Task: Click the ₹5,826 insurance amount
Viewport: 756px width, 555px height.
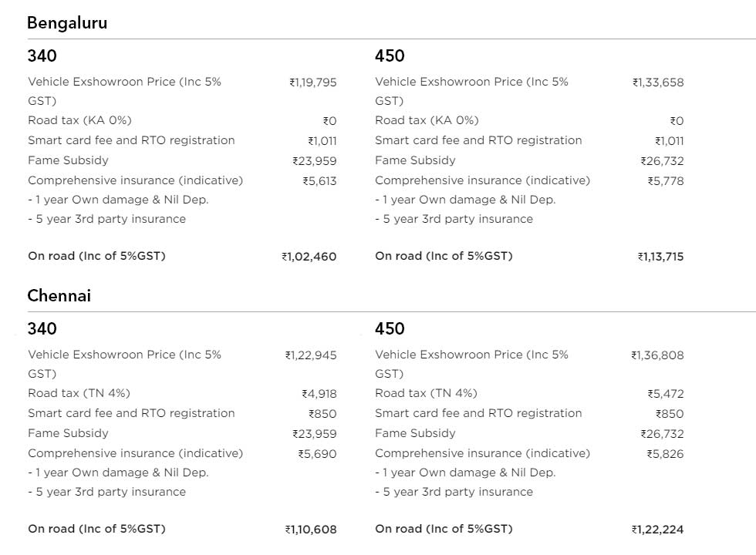Action: pyautogui.click(x=665, y=454)
